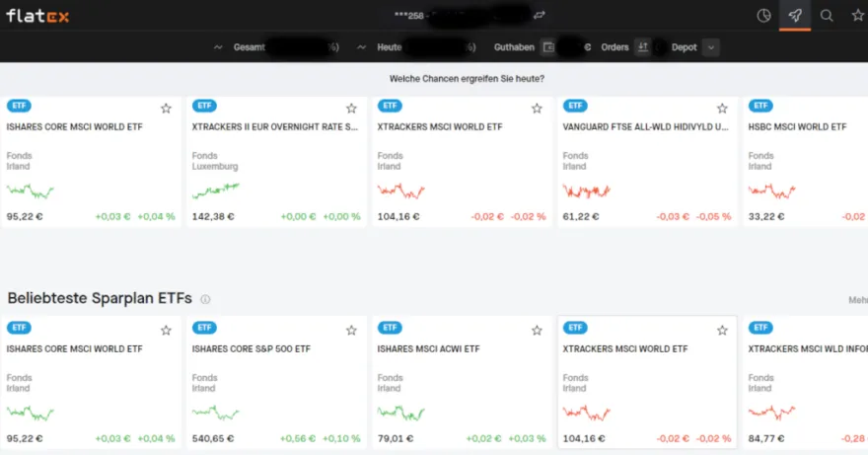Click the price 142,38 €
The width and height of the screenshot is (868, 455).
click(213, 217)
